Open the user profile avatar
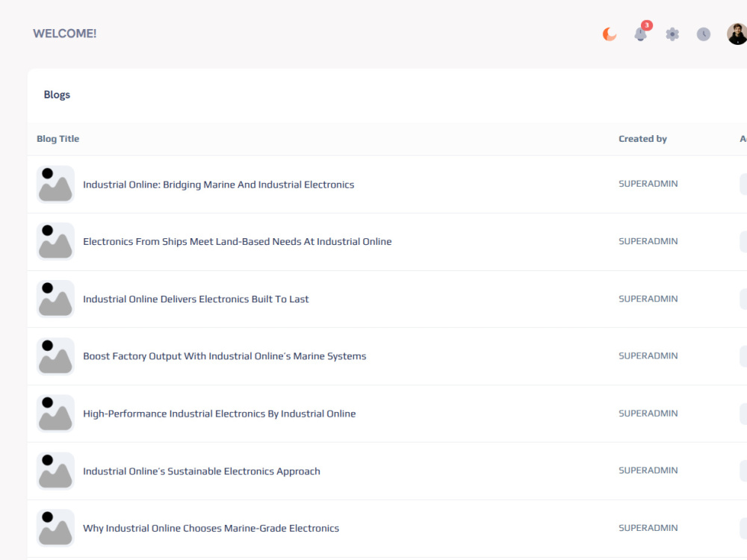747x560 pixels. pos(737,34)
